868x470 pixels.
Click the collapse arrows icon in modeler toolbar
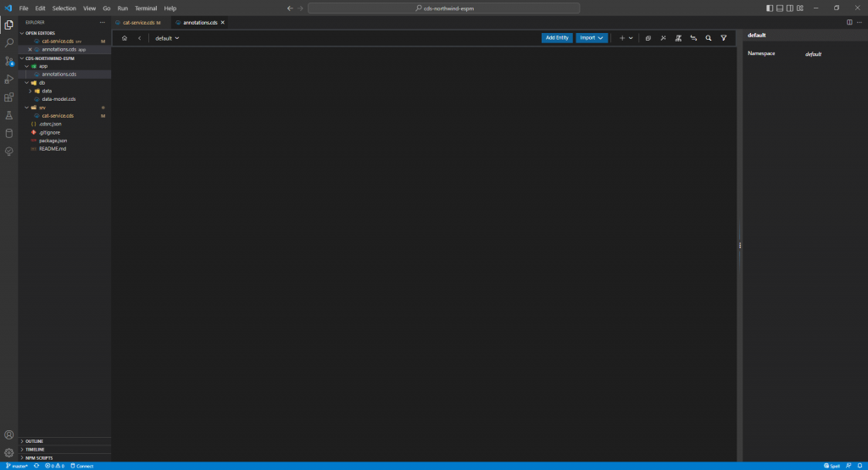[x=663, y=38]
